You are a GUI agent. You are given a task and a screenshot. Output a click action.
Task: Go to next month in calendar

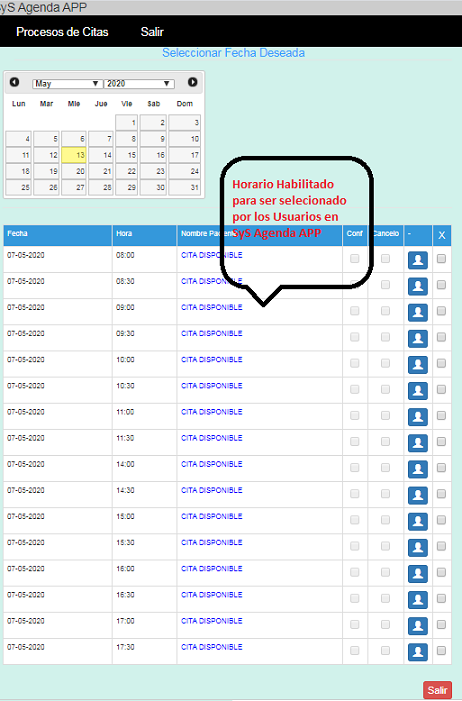[x=192, y=82]
